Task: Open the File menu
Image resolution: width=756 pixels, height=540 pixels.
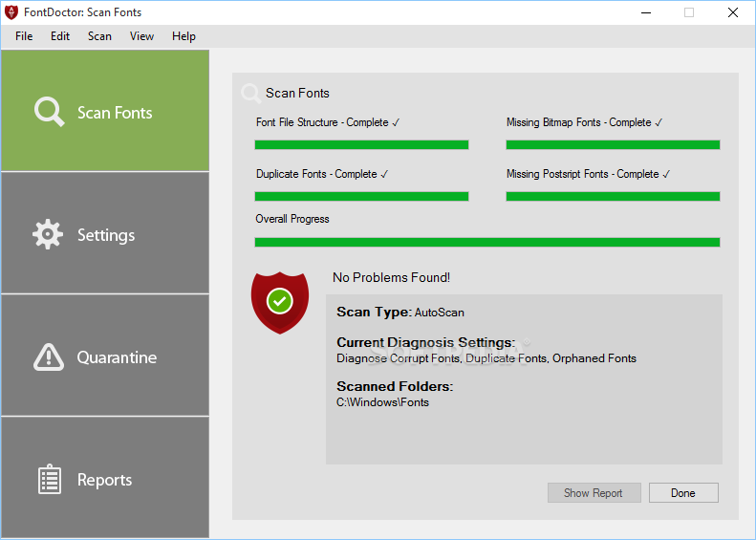Action: click(x=24, y=36)
